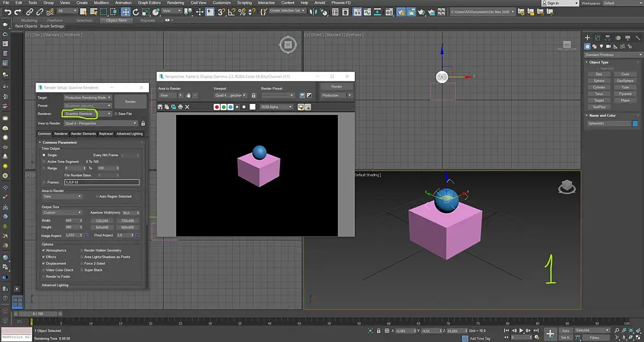The width and height of the screenshot is (644, 342).
Task: Save the rendered image with disk icon
Action: pos(160,107)
